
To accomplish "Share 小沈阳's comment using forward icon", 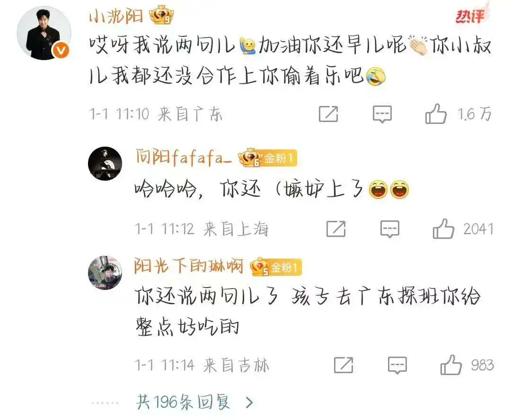I will (328, 114).
